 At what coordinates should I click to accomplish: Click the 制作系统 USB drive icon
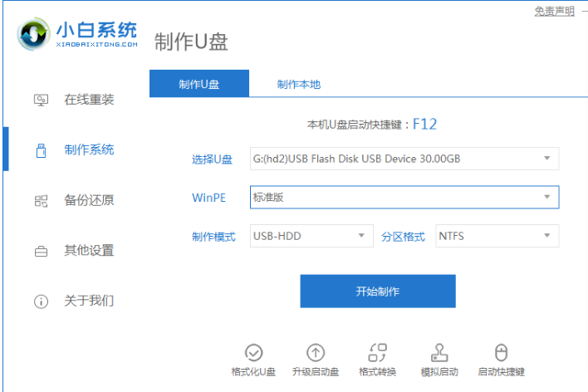point(41,150)
